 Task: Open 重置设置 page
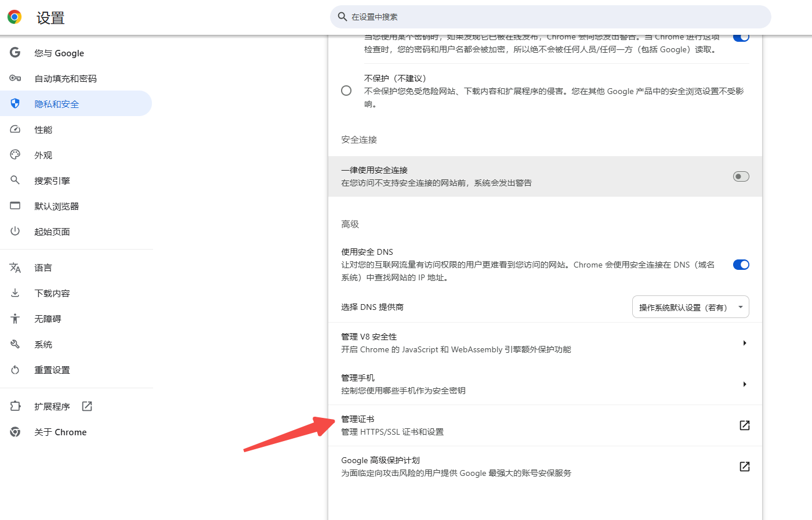coord(76,370)
